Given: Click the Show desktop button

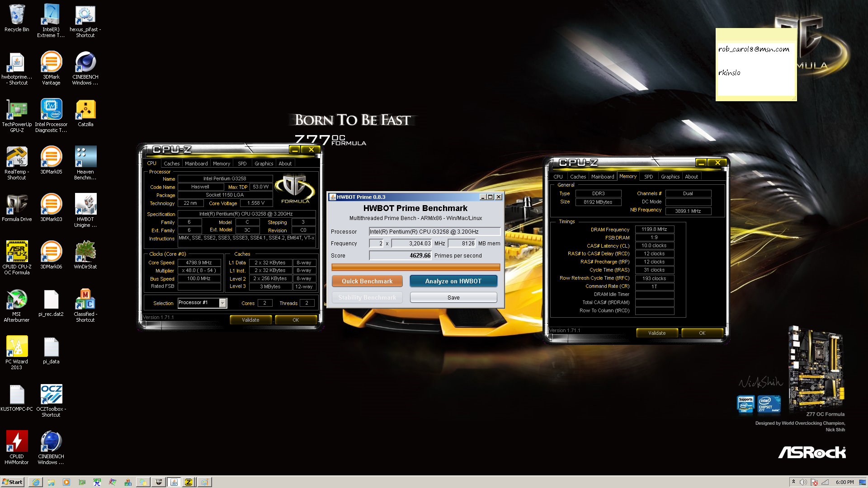Looking at the screenshot, I should 863,482.
